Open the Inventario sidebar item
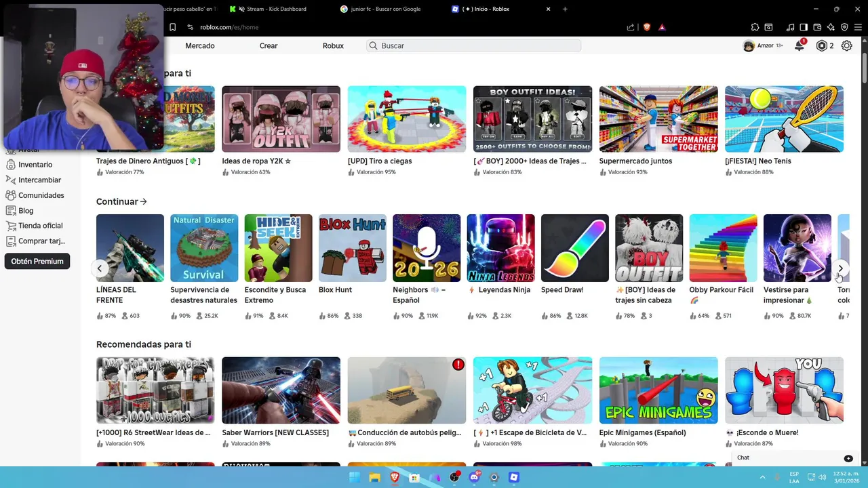This screenshot has width=868, height=488. tap(28, 165)
